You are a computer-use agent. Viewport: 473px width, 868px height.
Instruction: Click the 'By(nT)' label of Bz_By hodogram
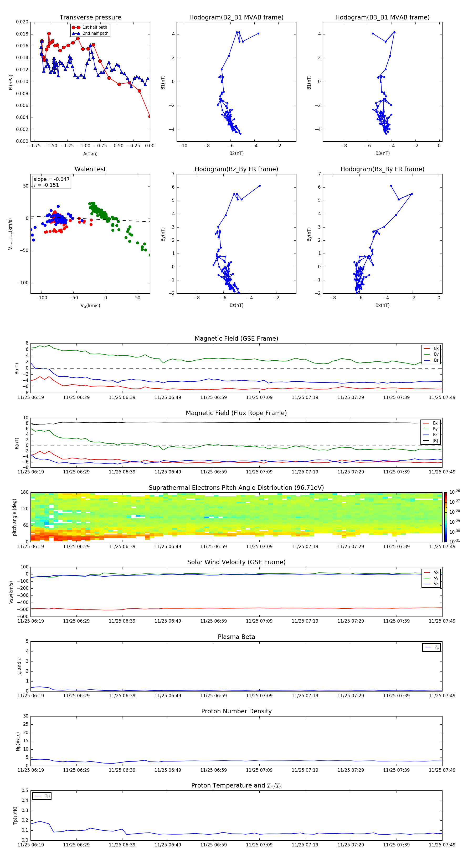163,234
